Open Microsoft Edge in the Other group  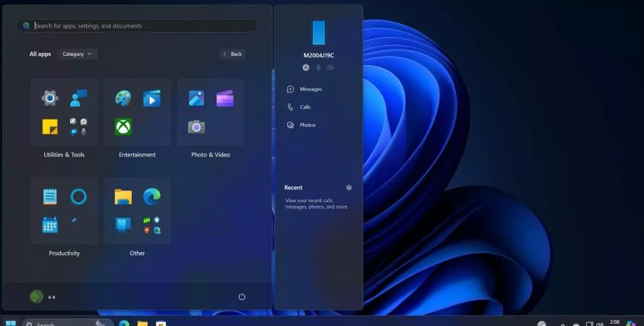pyautogui.click(x=152, y=196)
